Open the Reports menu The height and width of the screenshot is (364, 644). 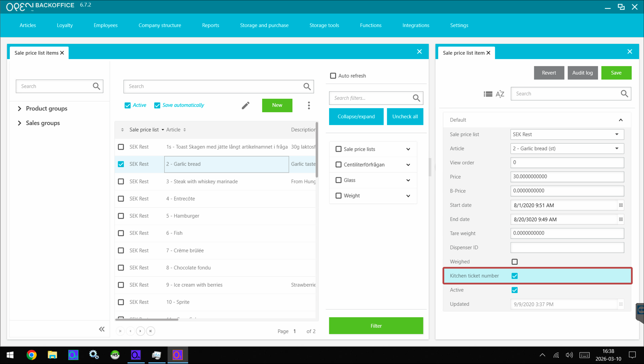210,25
